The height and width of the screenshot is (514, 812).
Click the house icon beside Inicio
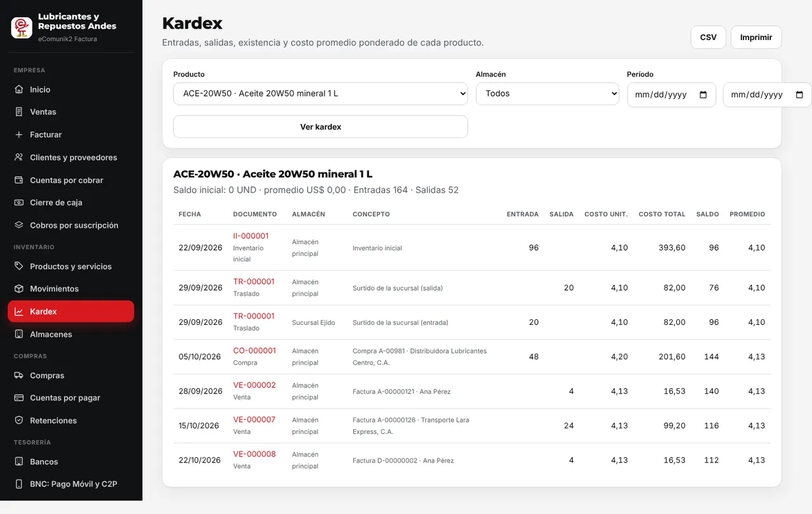(x=19, y=89)
